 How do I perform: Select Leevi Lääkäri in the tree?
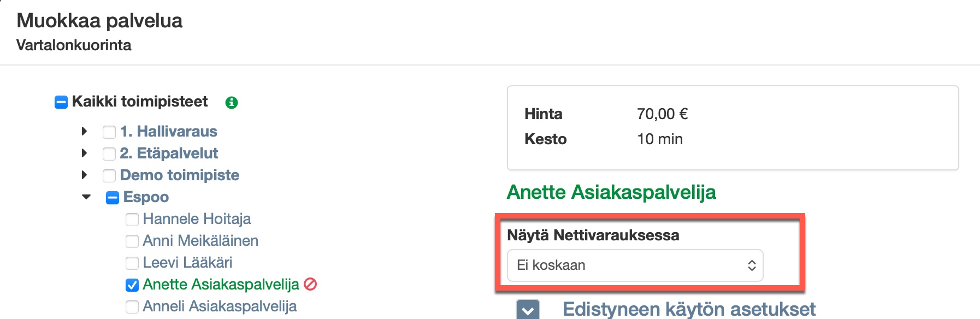(187, 263)
